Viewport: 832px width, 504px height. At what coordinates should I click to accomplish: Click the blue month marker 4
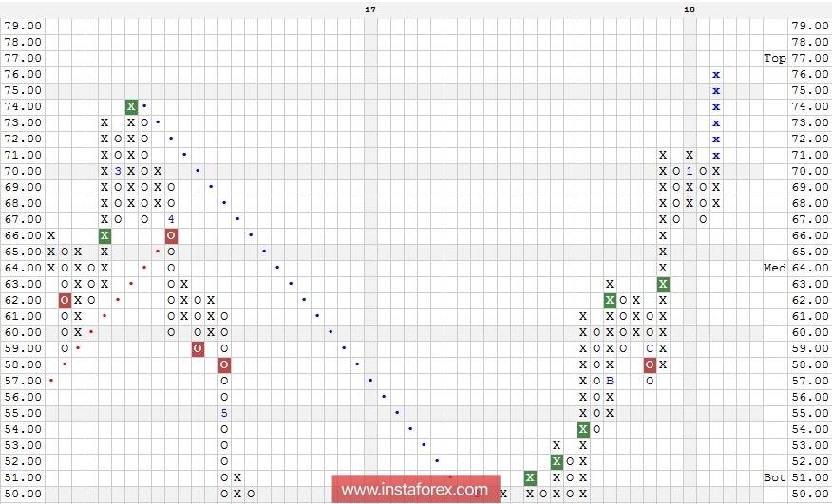click(171, 219)
